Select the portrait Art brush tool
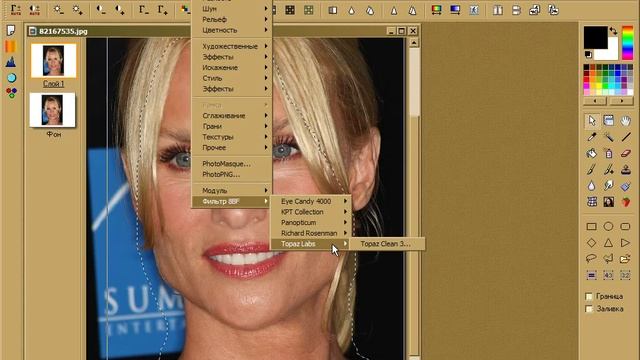This screenshot has width=640, height=360. (x=609, y=202)
